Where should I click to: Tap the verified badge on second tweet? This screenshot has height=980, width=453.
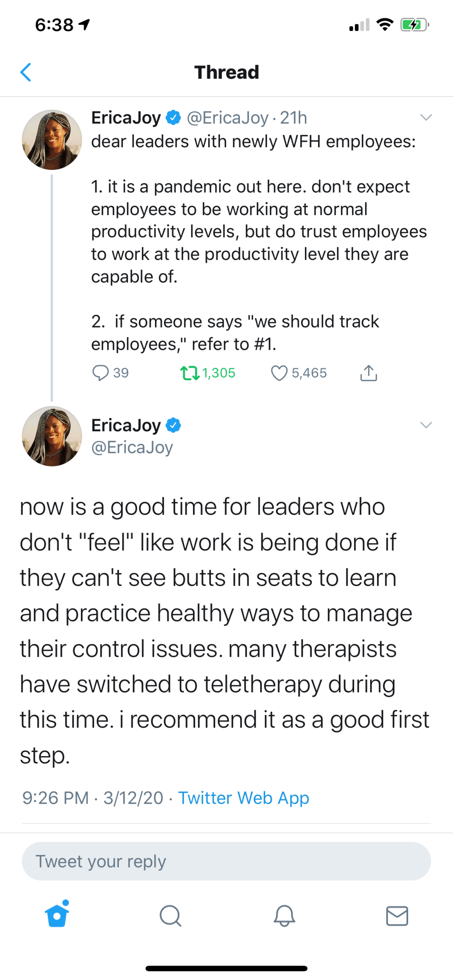coord(173,425)
